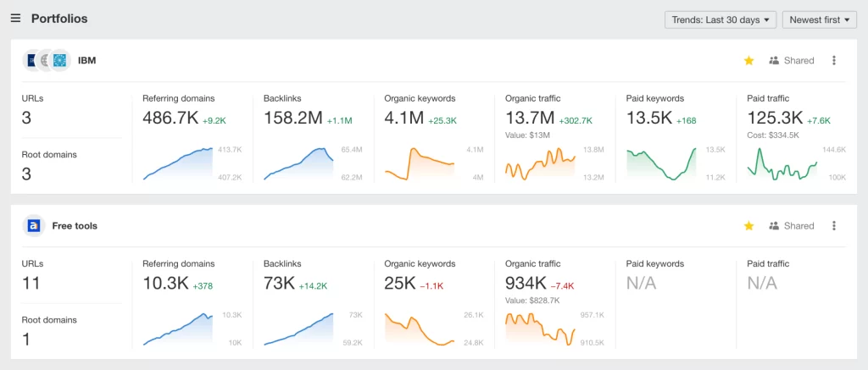Screen dimensions: 868x370
Task: Click the Free tools organic traffic value 934K
Action: 526,284
